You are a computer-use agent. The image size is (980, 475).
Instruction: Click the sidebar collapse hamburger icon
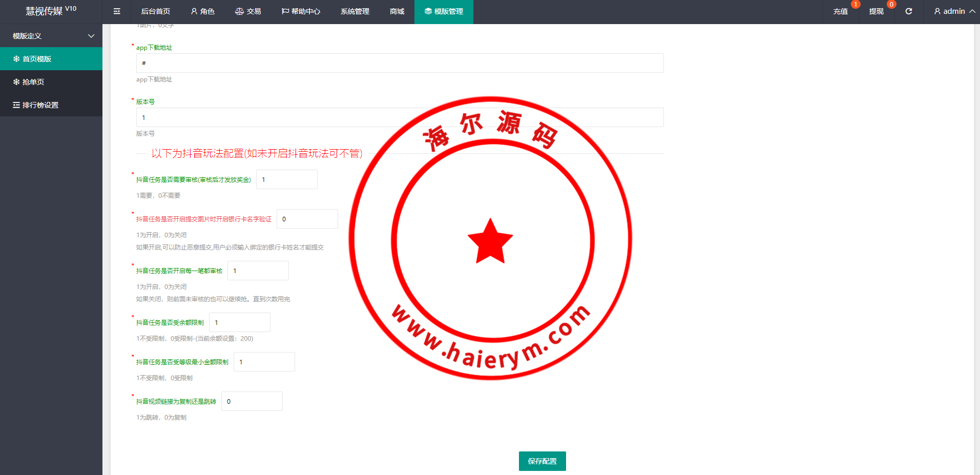(x=117, y=11)
